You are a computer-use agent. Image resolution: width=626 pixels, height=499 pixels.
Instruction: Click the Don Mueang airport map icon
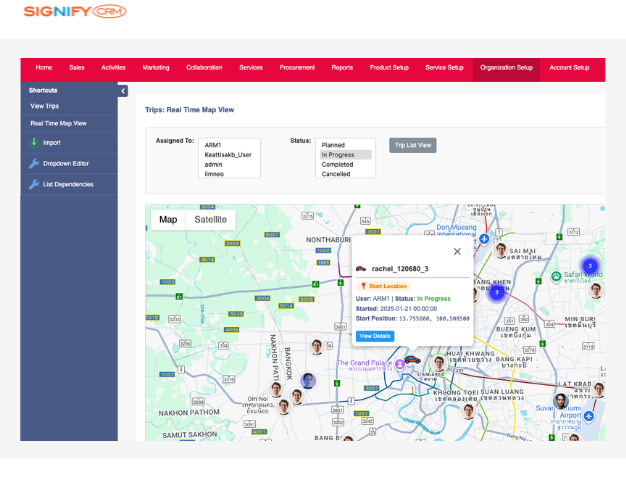pos(484,240)
